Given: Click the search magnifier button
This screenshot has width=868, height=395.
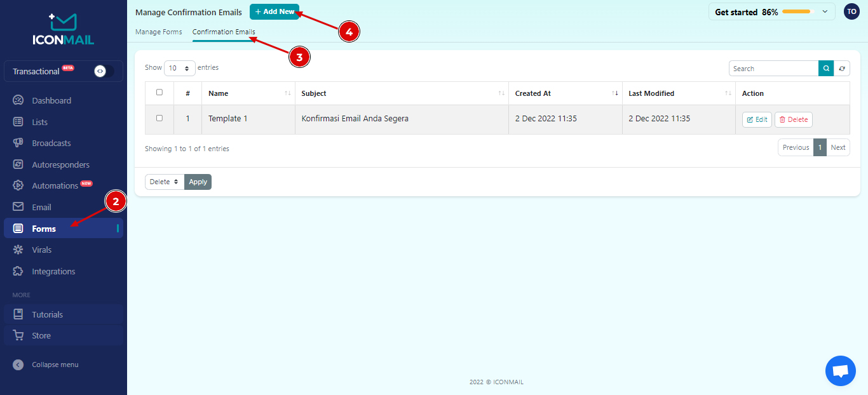Looking at the screenshot, I should click(x=826, y=69).
